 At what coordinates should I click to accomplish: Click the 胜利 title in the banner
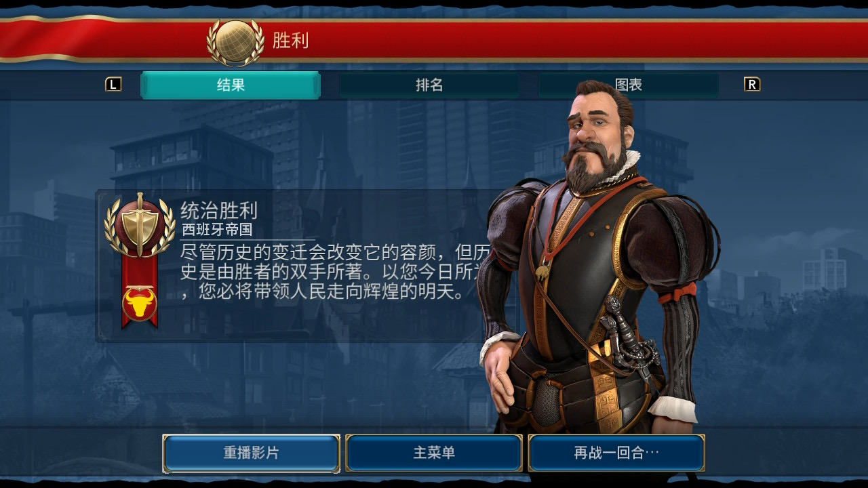click(x=290, y=40)
